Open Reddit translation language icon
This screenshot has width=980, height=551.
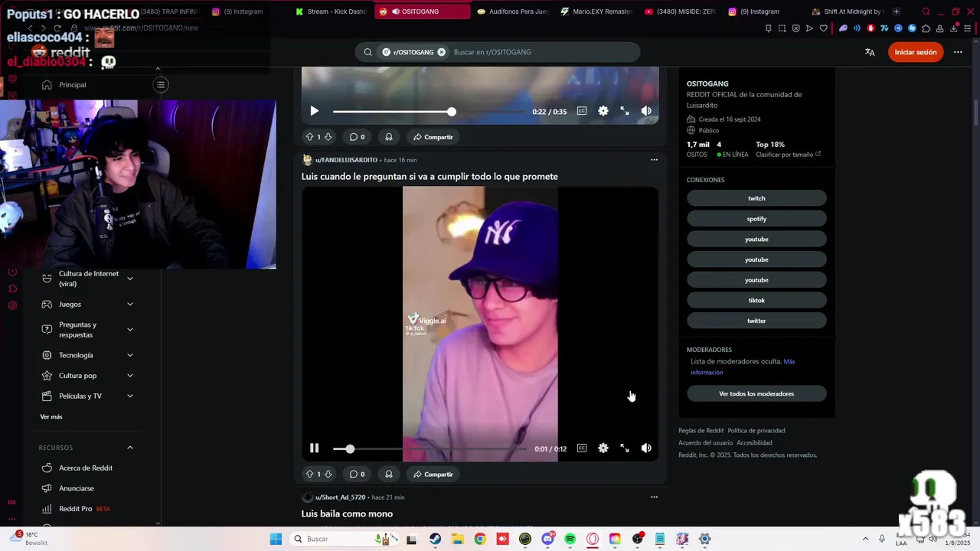point(870,52)
